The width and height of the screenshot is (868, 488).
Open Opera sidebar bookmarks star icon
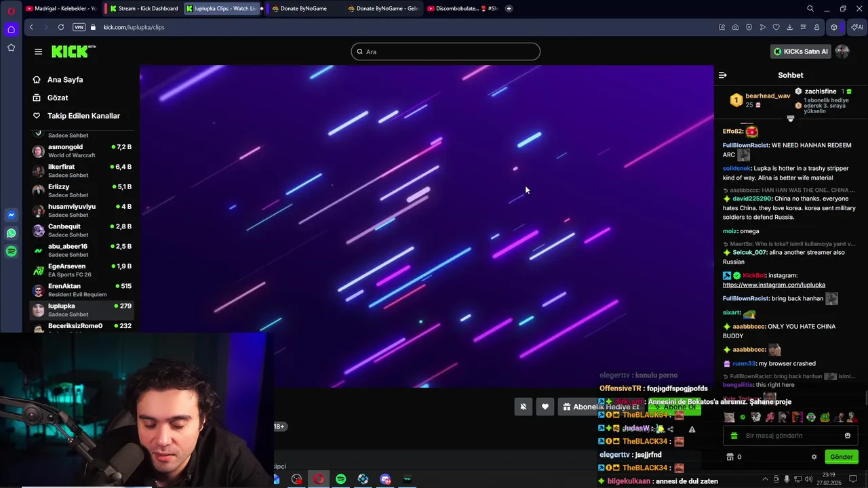pos(11,47)
